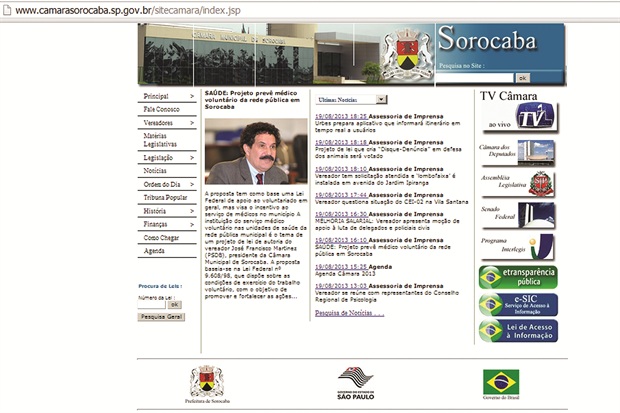Expand Ordem do Dia menu
The height and width of the screenshot is (413, 620).
point(167,184)
